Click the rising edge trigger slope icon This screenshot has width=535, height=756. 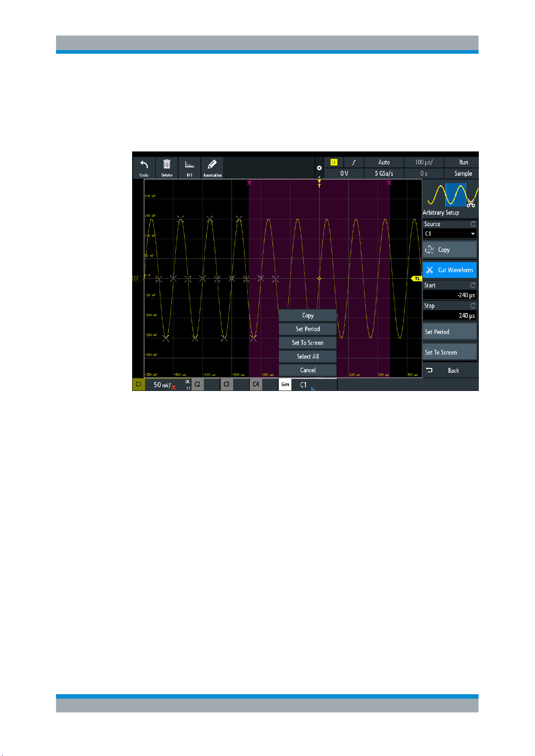coord(354,162)
